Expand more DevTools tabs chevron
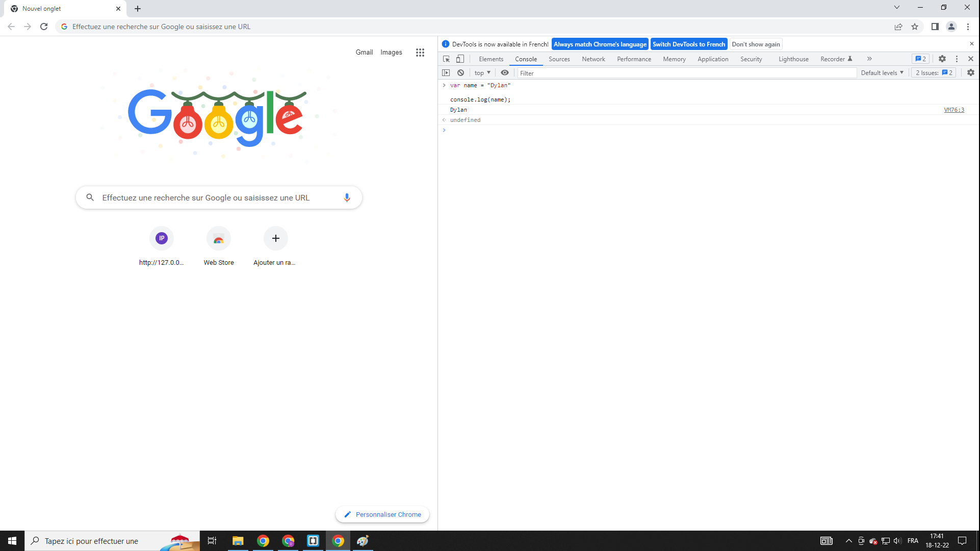The width and height of the screenshot is (980, 551). 869,59
